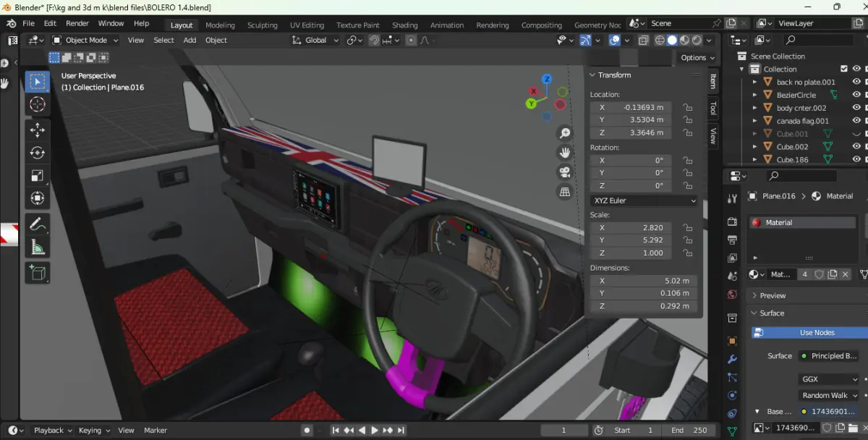Click Blender logo menu icon
This screenshot has width=868, height=440.
11,23
